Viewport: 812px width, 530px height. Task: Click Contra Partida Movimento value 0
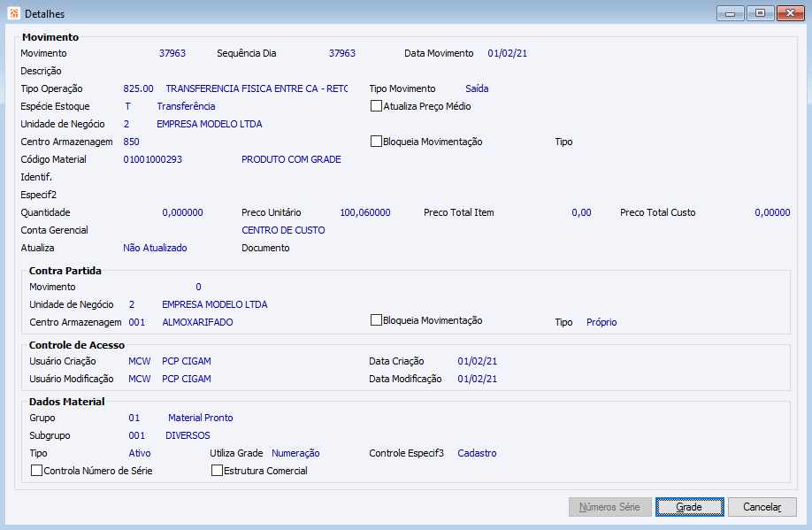point(198,287)
